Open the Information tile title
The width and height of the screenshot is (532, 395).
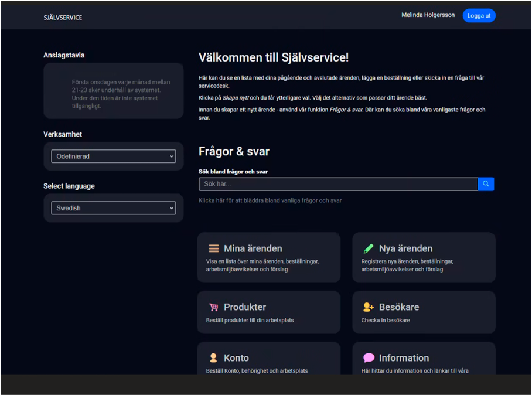(404, 358)
